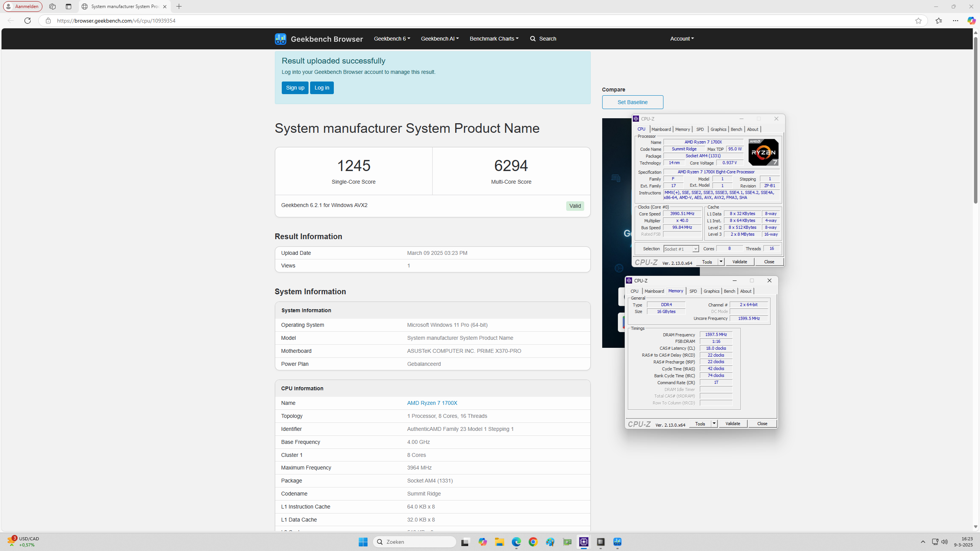Click the CPU-Z taskbar icon
The image size is (980, 551).
584,542
